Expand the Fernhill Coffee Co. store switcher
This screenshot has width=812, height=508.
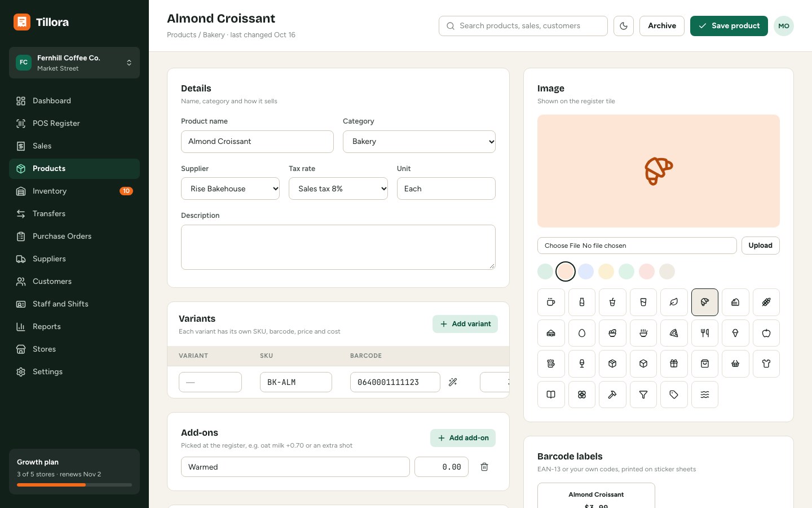[74, 63]
